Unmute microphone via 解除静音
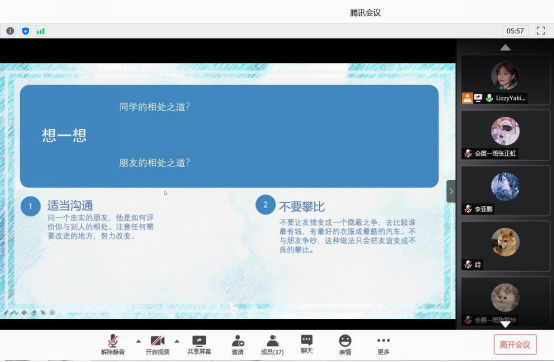The height and width of the screenshot is (362, 554). pyautogui.click(x=113, y=345)
